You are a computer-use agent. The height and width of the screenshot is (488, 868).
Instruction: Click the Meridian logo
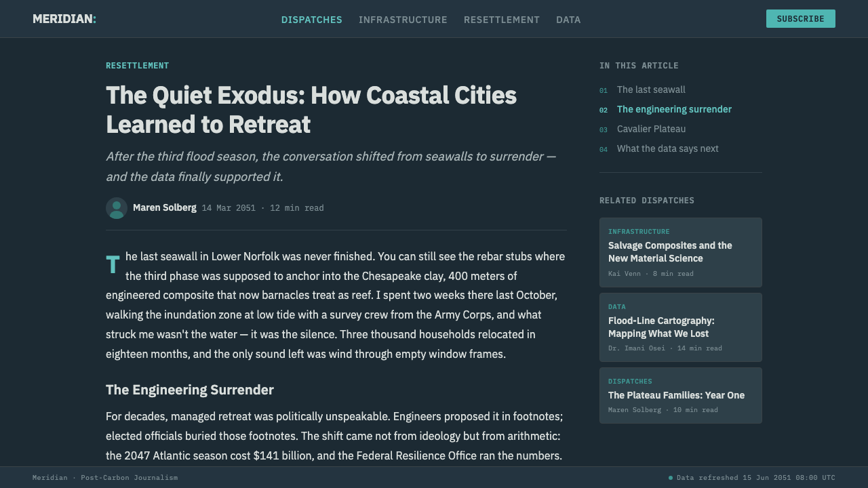(64, 19)
